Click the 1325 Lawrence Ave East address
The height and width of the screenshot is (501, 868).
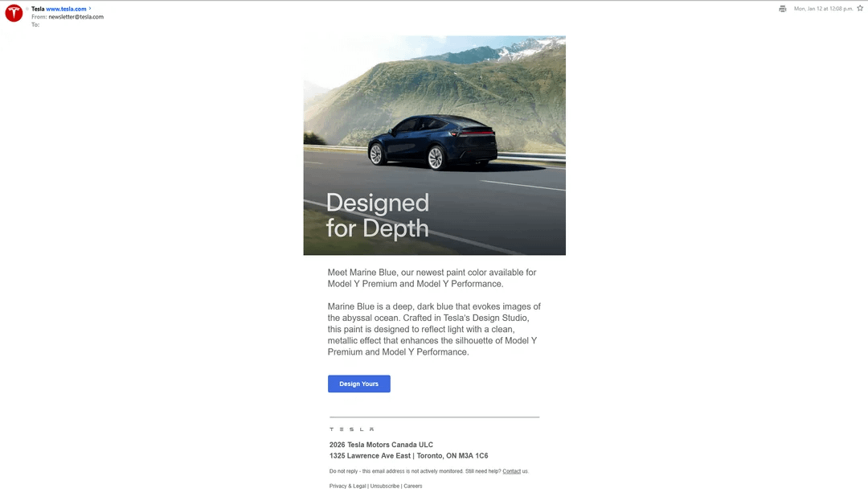(x=370, y=456)
